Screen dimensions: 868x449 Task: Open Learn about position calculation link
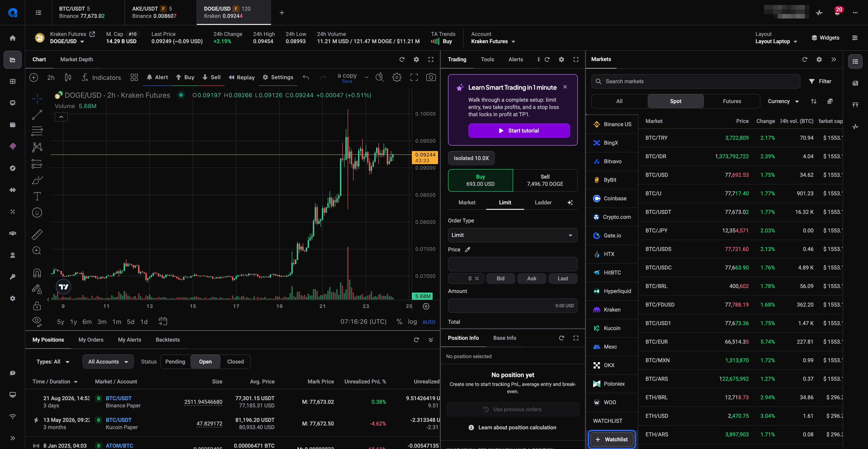(x=512, y=428)
